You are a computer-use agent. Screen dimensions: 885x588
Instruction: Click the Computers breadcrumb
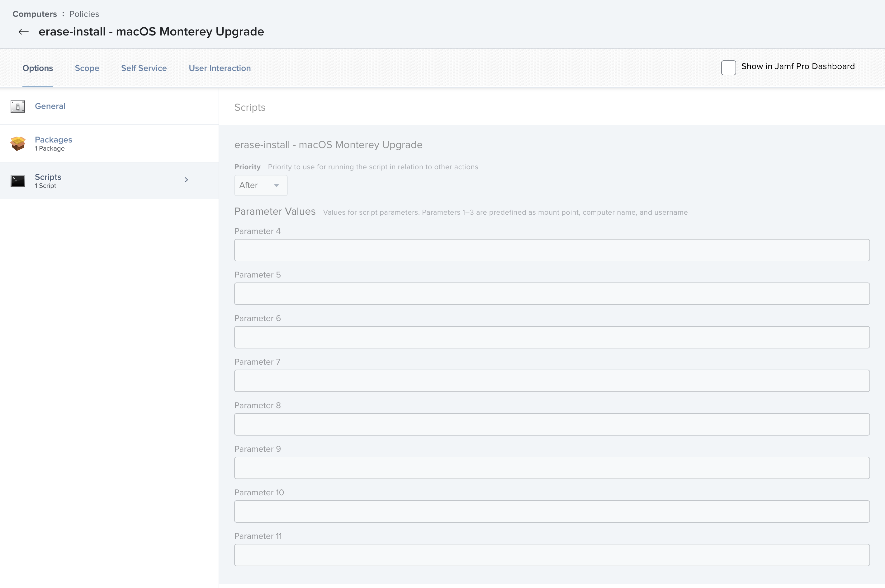(x=35, y=14)
